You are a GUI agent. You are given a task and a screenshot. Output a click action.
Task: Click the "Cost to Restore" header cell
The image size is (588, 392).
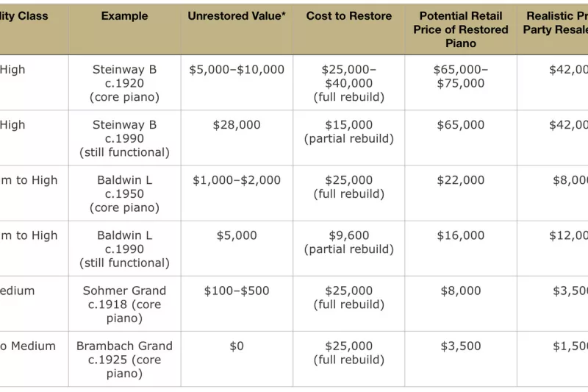[349, 16]
